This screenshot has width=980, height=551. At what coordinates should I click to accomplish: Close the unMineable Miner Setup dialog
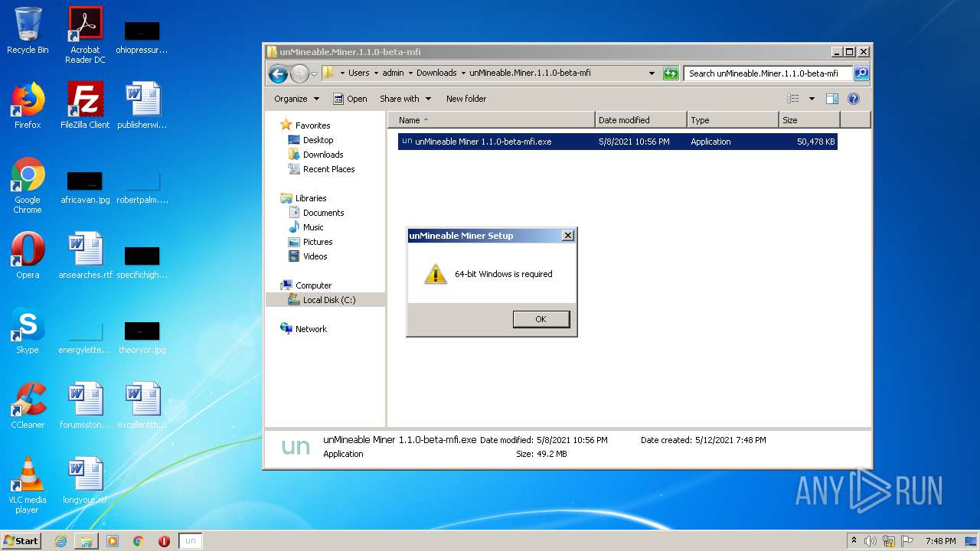(568, 236)
